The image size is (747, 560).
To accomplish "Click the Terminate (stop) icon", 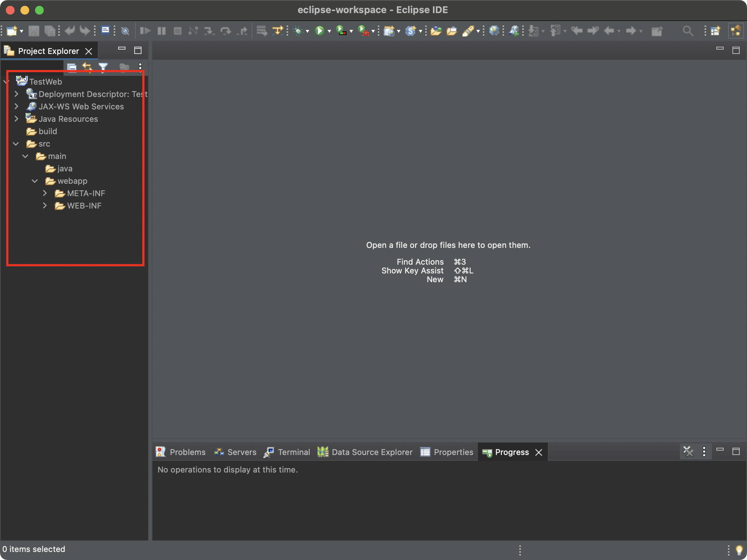I will click(177, 31).
